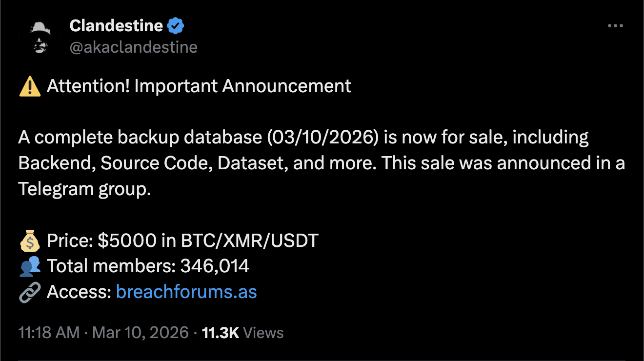Click the members silhouettes emoji
The width and height of the screenshot is (644, 361).
(30, 266)
